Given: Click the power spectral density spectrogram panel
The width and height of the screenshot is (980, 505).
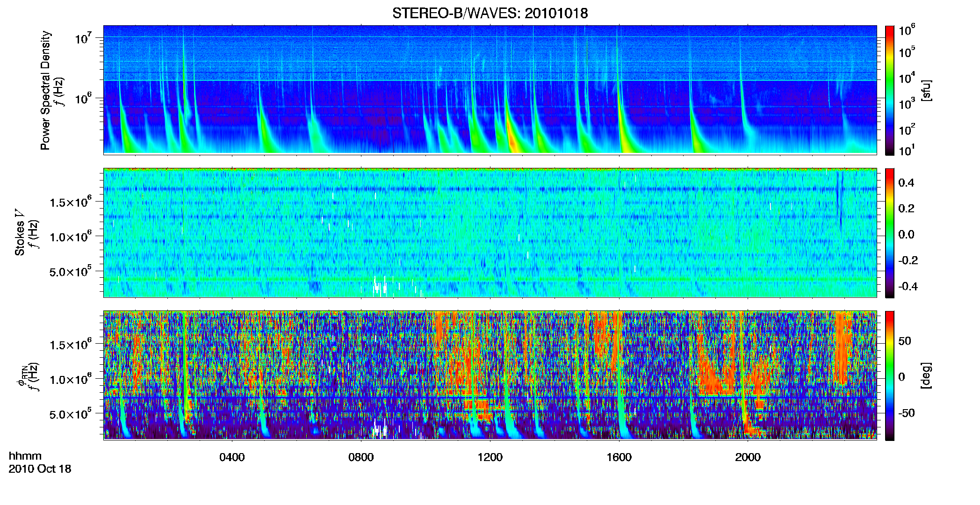Looking at the screenshot, I should click(490, 90).
